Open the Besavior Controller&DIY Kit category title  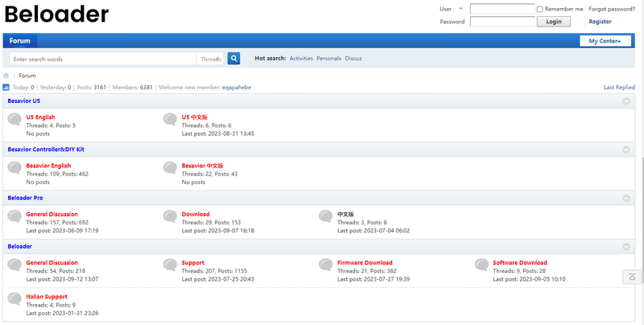click(x=46, y=150)
